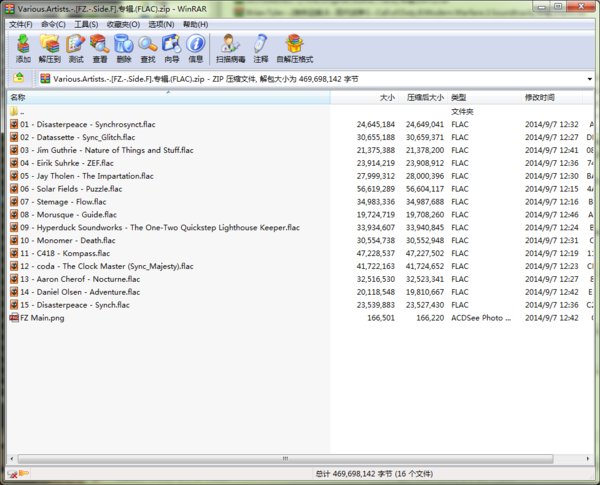Click the scroll left arrow

pyautogui.click(x=12, y=458)
